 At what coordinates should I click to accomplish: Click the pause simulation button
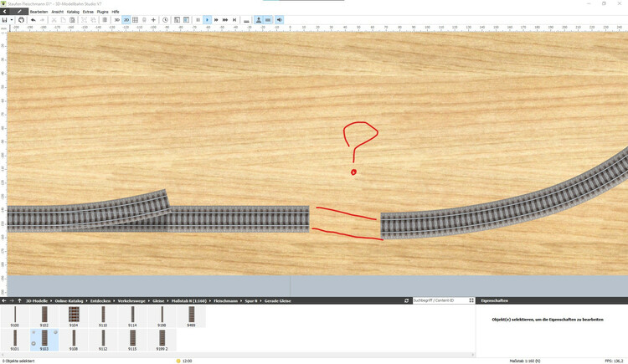tap(198, 20)
